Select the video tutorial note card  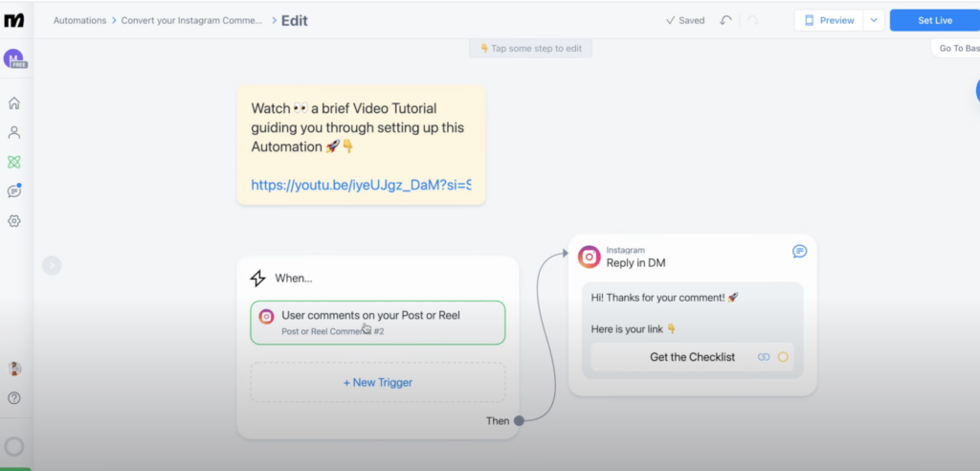pyautogui.click(x=361, y=146)
